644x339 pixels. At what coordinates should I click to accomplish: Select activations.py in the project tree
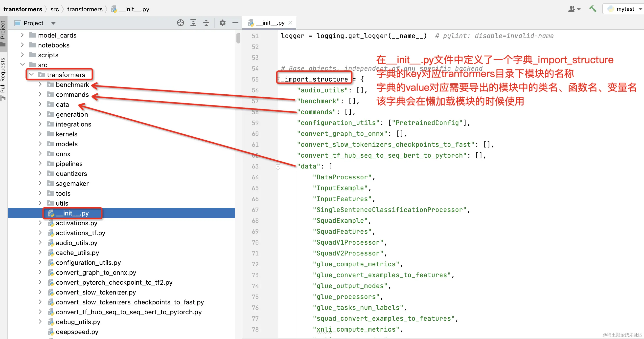pos(76,223)
